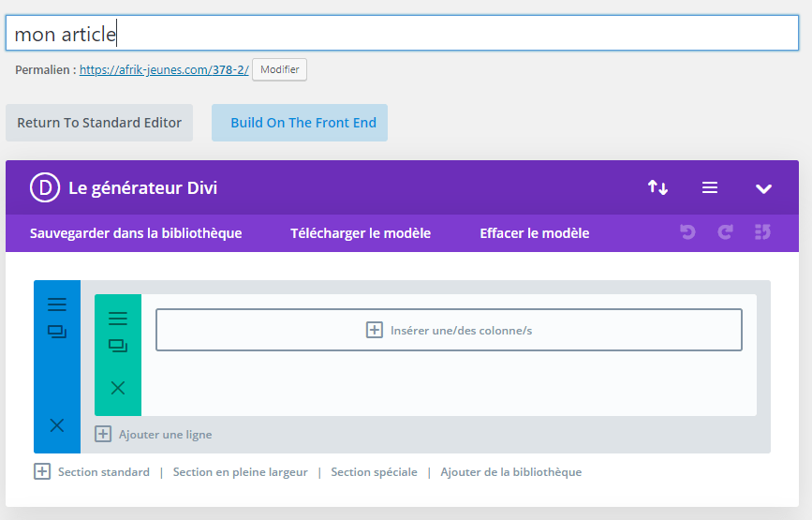Image resolution: width=812 pixels, height=520 pixels.
Task: Click the Divi logo circle icon
Action: click(x=45, y=187)
